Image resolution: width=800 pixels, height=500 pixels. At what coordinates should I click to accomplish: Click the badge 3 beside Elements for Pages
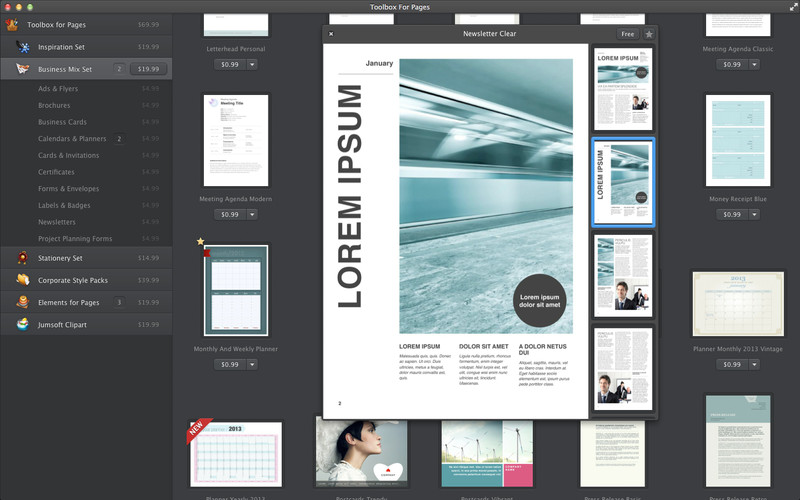119,302
